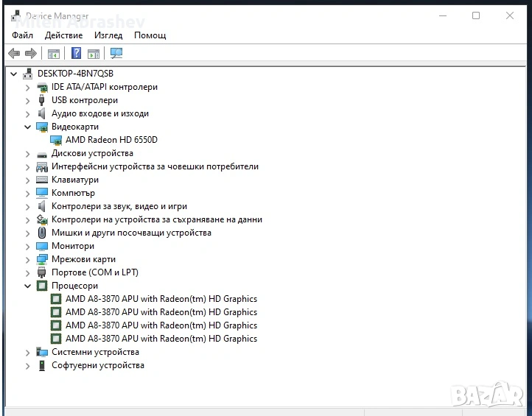The width and height of the screenshot is (532, 416).
Task: Select the Дискови устройства category
Action: click(92, 153)
